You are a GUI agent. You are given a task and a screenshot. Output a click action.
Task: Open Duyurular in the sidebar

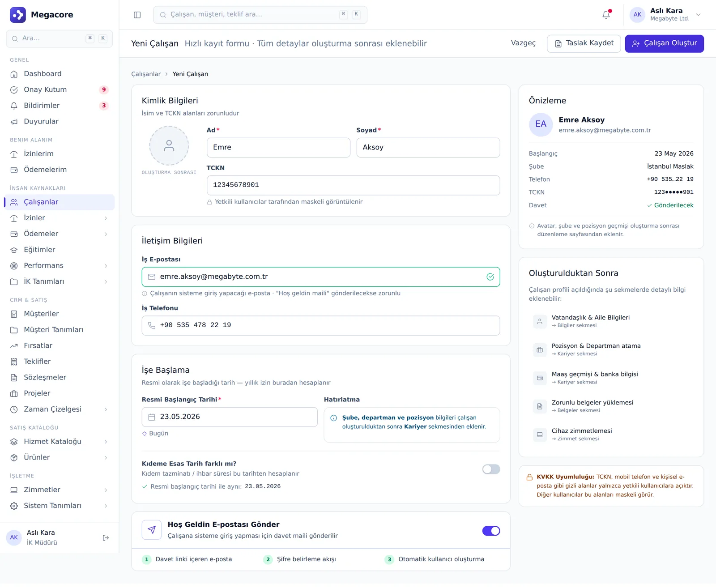(x=59, y=122)
